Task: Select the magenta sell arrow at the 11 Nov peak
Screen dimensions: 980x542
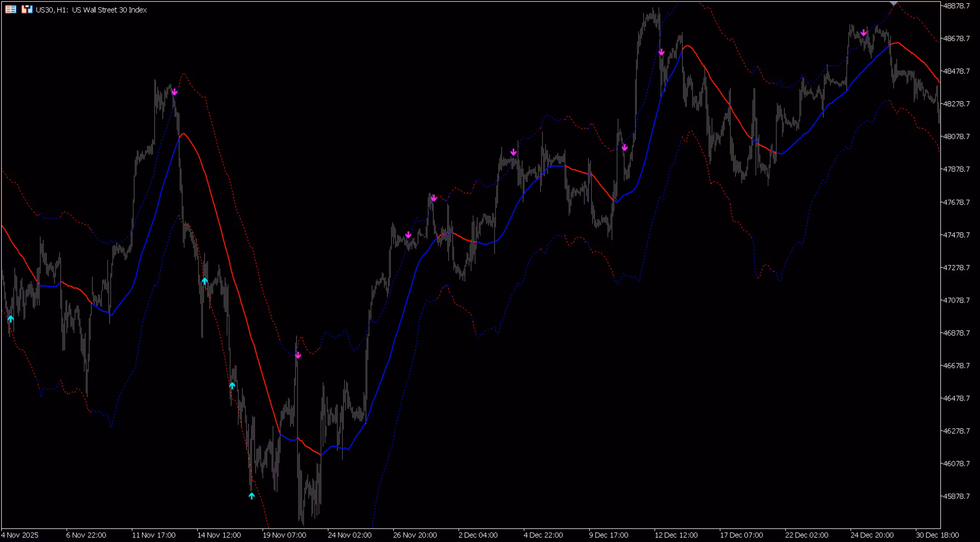Action: (x=175, y=92)
